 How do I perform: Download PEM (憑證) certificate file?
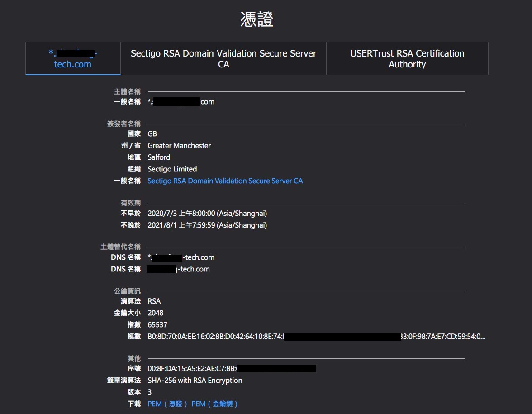(x=167, y=404)
